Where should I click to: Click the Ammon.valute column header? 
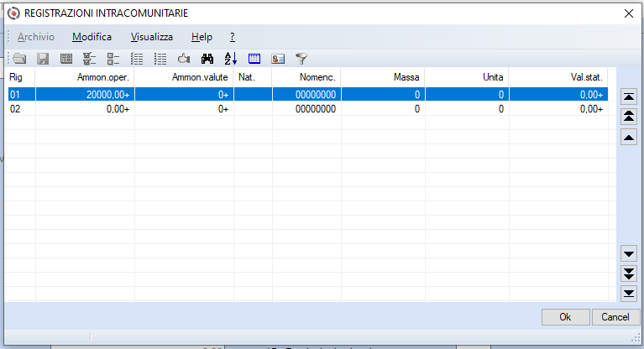point(184,77)
